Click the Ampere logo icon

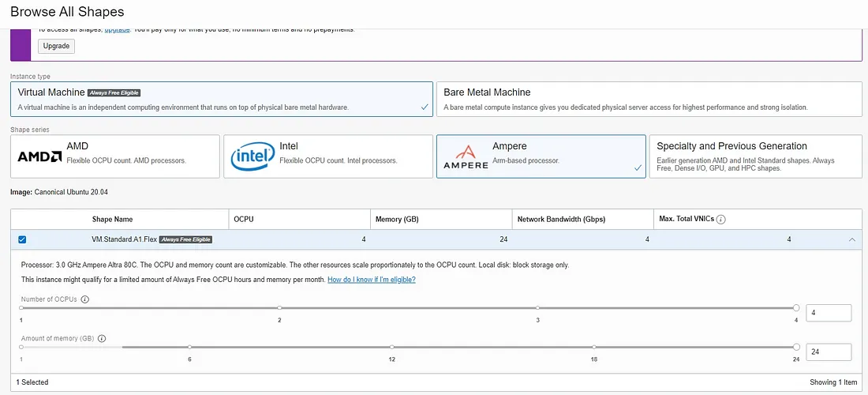point(466,156)
